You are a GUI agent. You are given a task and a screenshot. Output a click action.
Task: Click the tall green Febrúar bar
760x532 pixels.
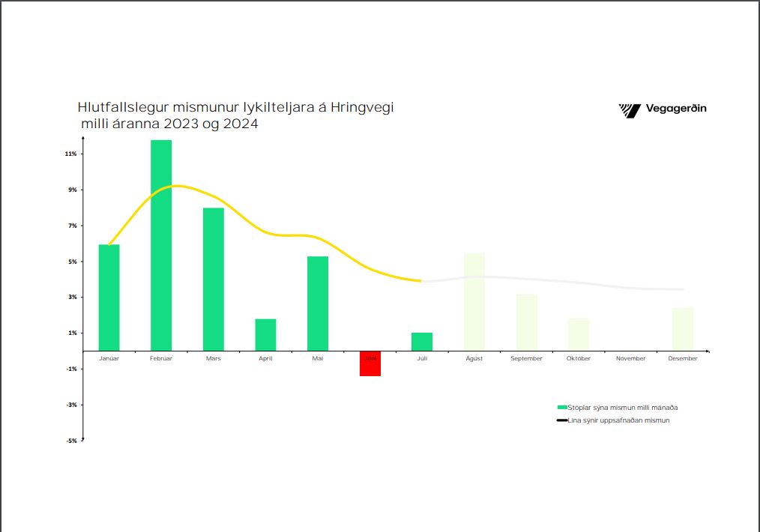(x=161, y=247)
